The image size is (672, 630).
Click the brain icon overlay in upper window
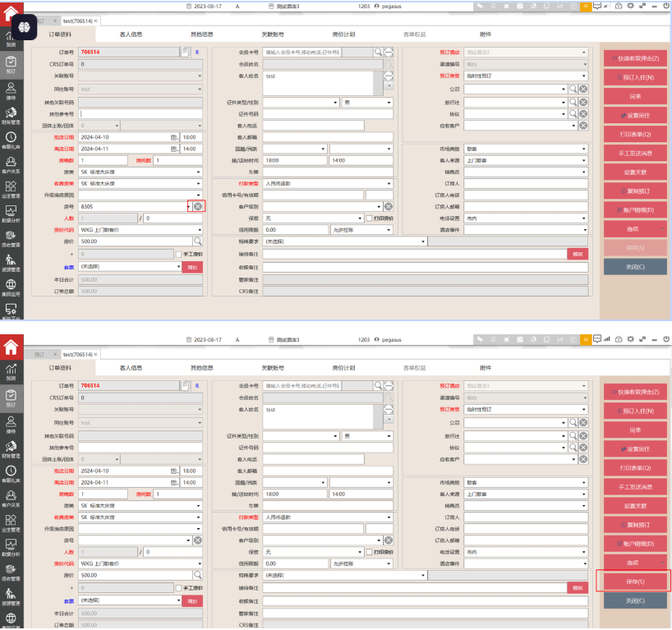[25, 27]
